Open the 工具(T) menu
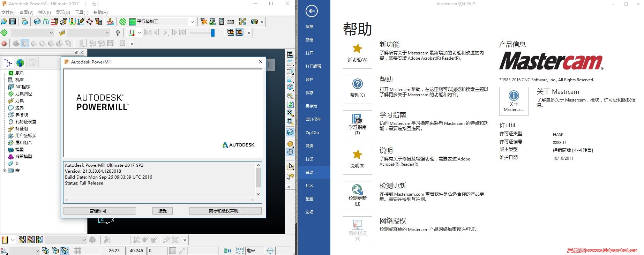The image size is (644, 255). [82, 13]
